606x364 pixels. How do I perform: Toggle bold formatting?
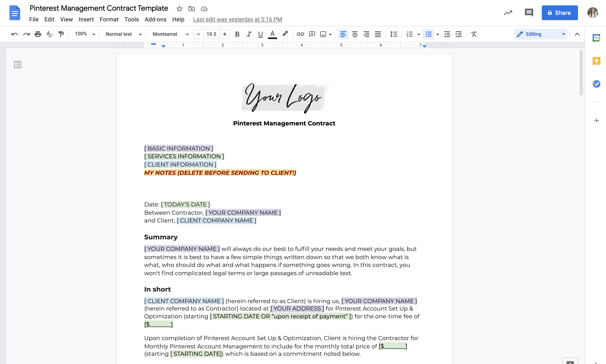pyautogui.click(x=237, y=34)
